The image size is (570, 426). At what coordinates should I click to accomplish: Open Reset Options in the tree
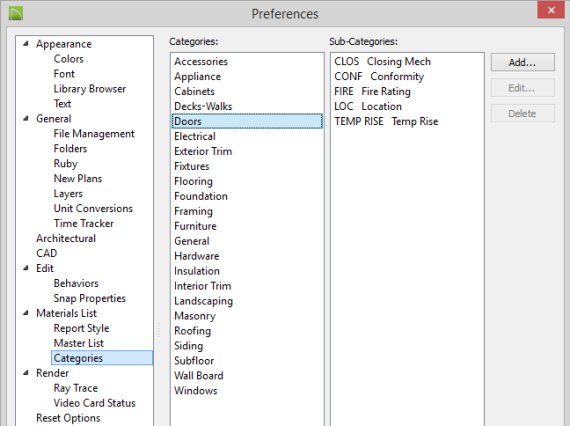[x=68, y=418]
